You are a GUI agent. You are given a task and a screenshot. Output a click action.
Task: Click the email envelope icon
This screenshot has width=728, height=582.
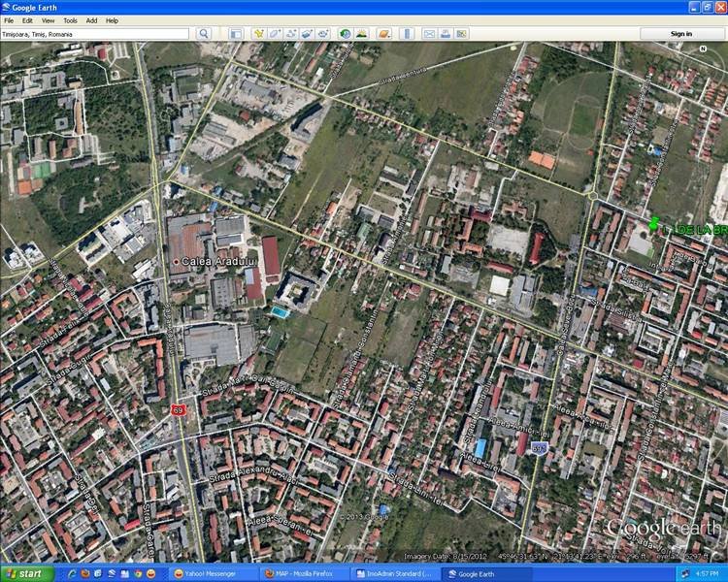click(x=430, y=33)
